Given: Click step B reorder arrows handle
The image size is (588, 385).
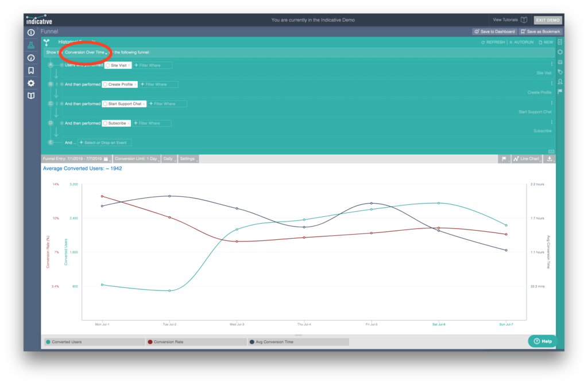Looking at the screenshot, I should click(57, 84).
